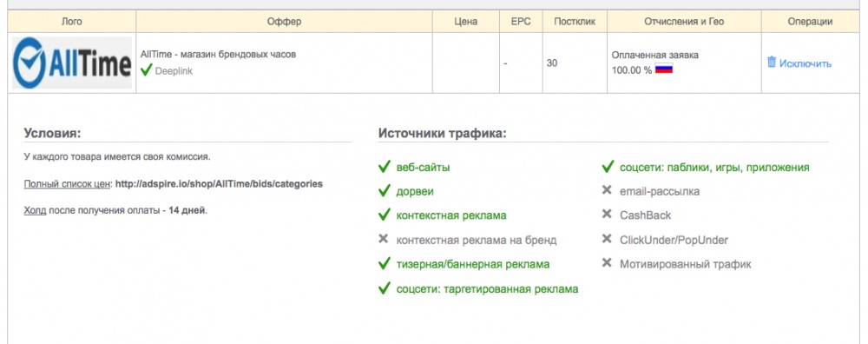Click the cross beside Мотивированный трафик

[x=607, y=263]
